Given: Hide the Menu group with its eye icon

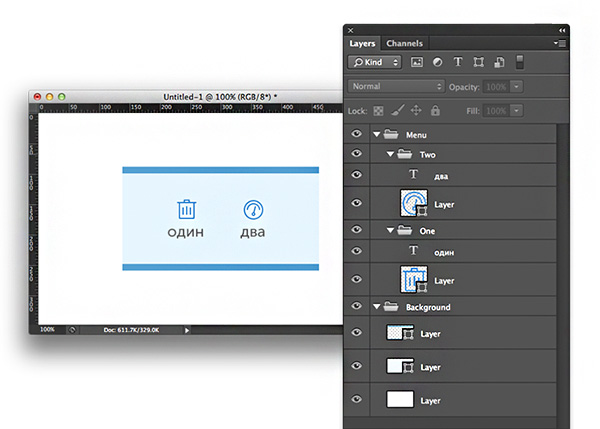Looking at the screenshot, I should [357, 133].
